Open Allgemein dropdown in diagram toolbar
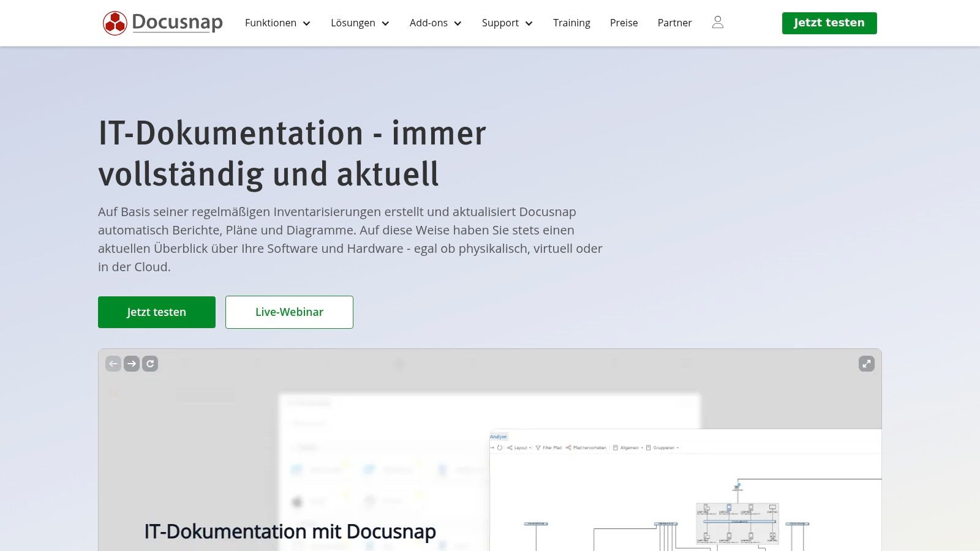The height and width of the screenshot is (551, 980). point(628,448)
